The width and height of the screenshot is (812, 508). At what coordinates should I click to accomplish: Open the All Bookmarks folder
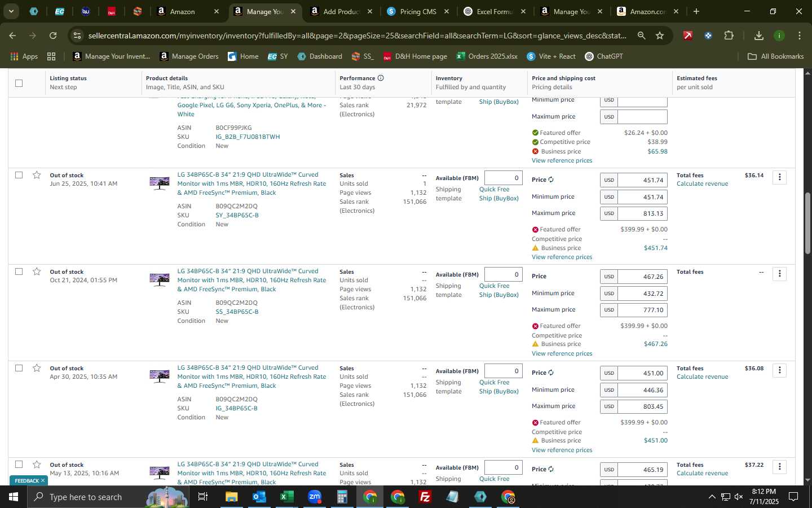click(x=775, y=56)
